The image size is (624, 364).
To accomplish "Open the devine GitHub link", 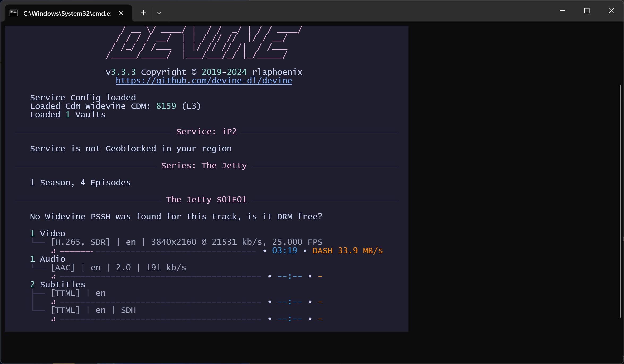I will coord(204,80).
